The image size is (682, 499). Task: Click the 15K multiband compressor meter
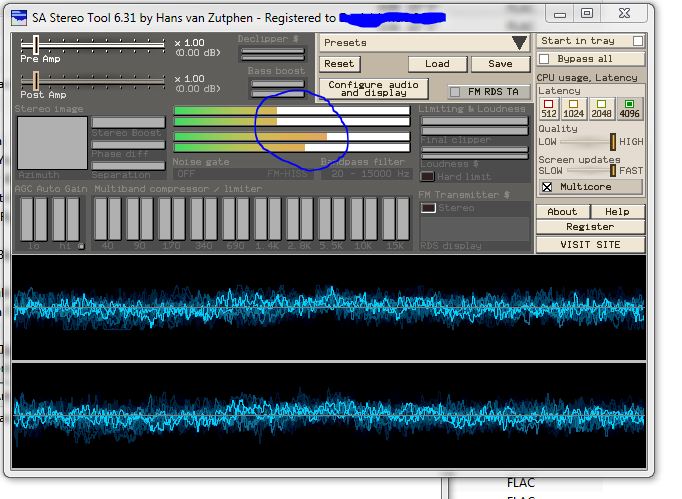point(395,218)
